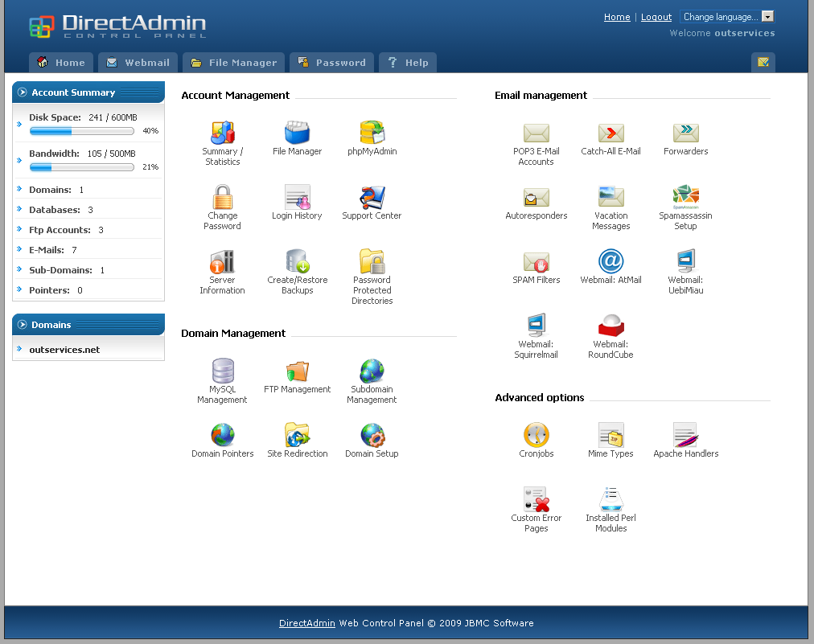814x644 pixels.
Task: Open the Subdomain Management icon
Action: click(x=372, y=371)
